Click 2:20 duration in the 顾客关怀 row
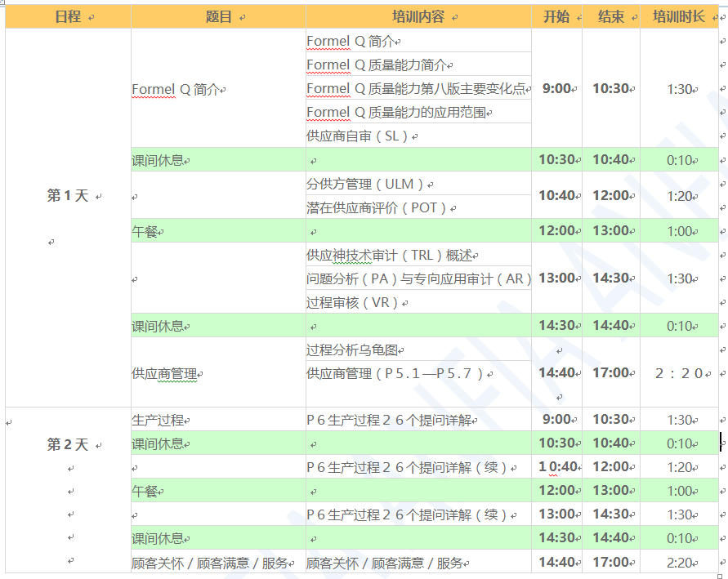 tap(679, 563)
